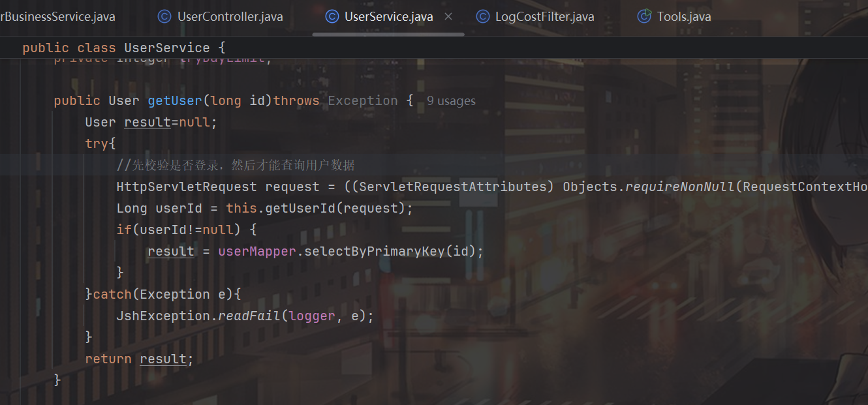Click the readFail static method call
This screenshot has width=868, height=405.
pyautogui.click(x=249, y=316)
